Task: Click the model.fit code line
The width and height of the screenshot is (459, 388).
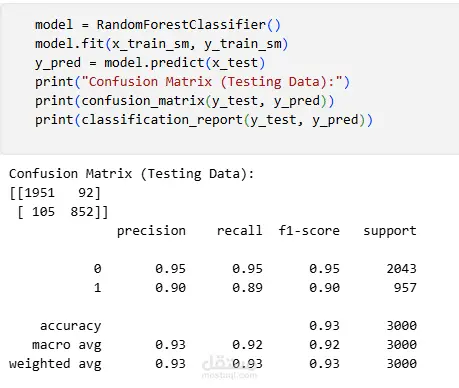Action: (162, 44)
